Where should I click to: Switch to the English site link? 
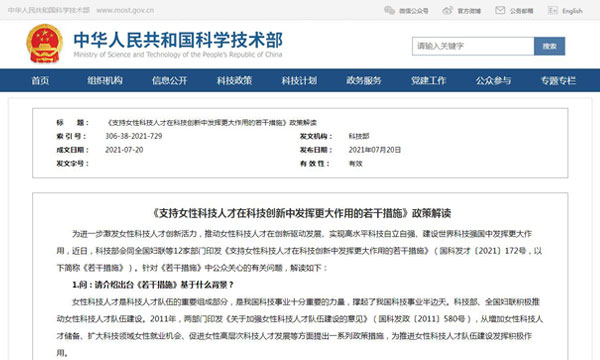click(572, 11)
